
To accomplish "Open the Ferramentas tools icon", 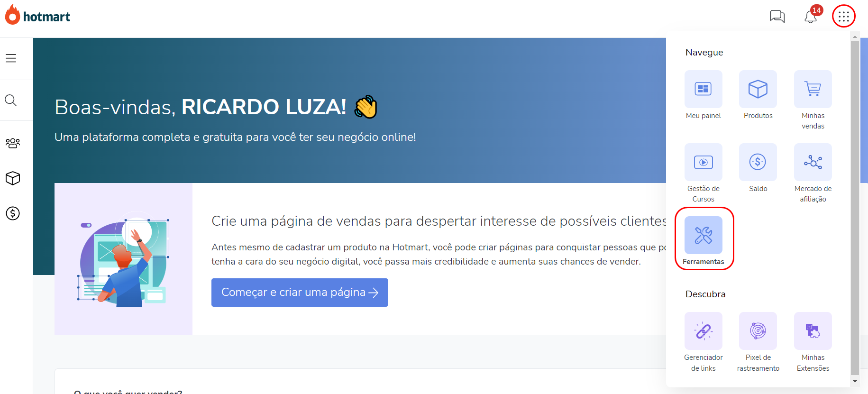I will tap(703, 235).
